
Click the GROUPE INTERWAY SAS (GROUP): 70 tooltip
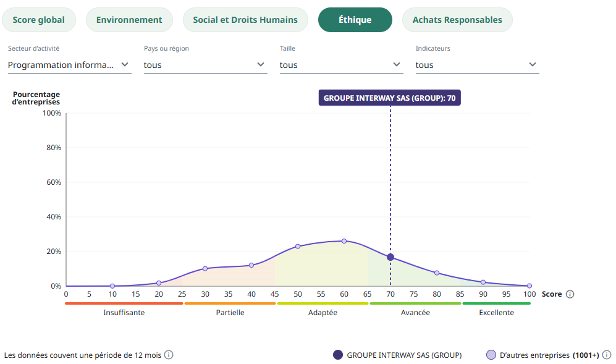coord(390,98)
